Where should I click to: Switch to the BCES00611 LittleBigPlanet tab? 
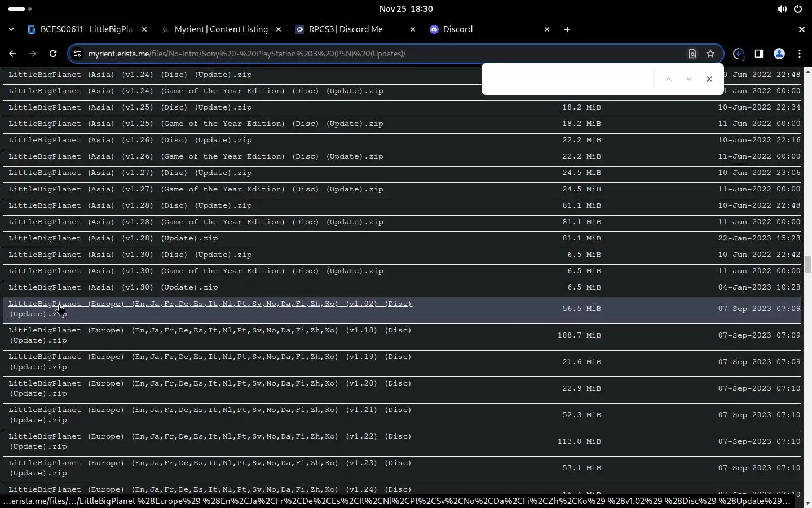click(87, 29)
